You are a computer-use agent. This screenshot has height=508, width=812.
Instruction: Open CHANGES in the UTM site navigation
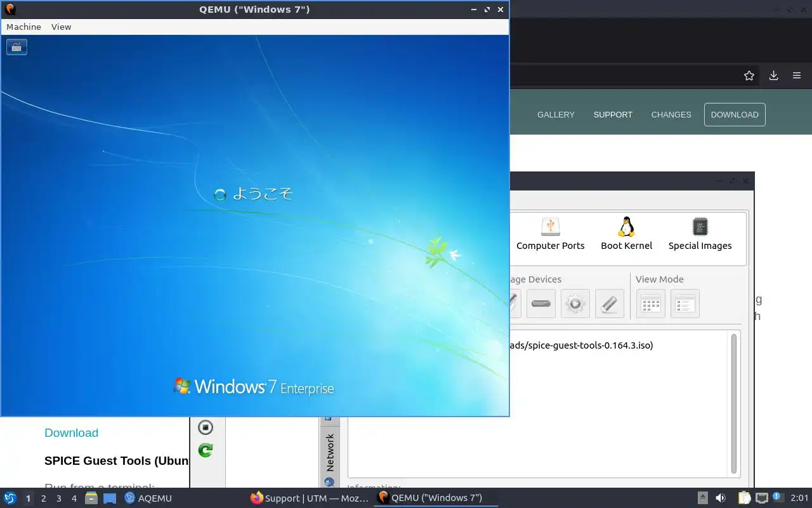671,115
